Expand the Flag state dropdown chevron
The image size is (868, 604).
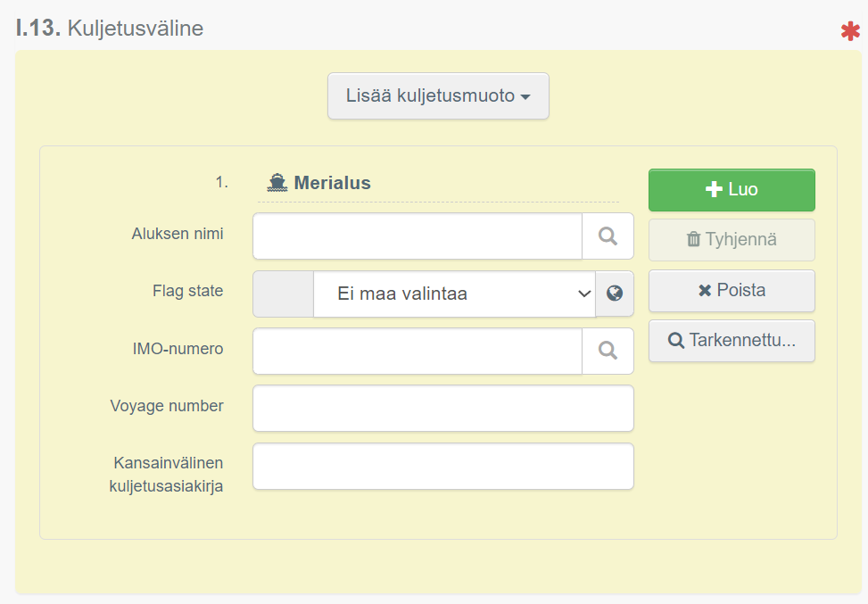(584, 293)
